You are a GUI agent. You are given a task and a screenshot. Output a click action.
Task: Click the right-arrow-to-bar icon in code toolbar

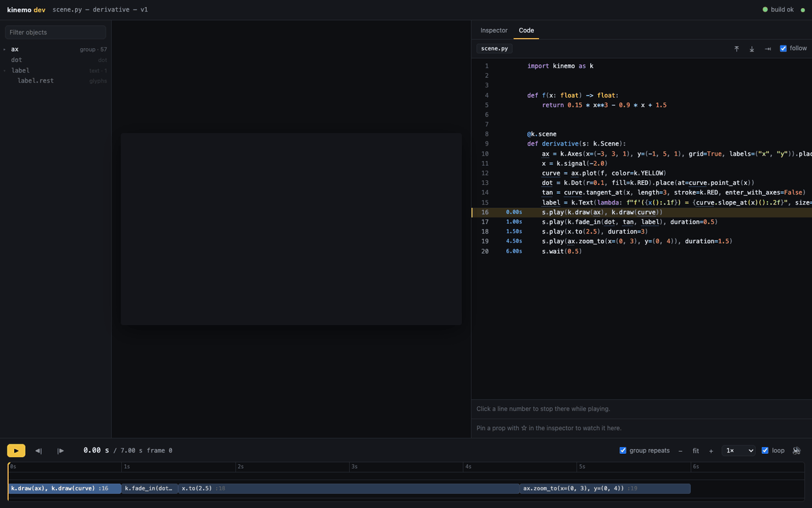point(768,49)
